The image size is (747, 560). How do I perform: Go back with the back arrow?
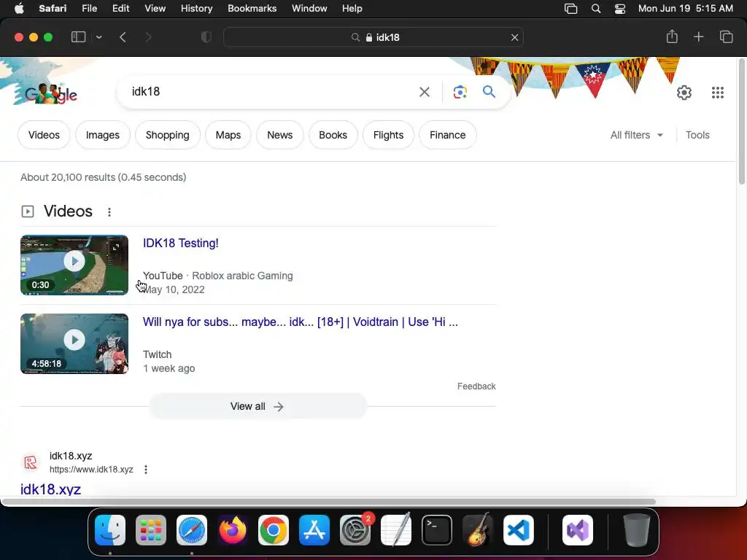coord(123,37)
